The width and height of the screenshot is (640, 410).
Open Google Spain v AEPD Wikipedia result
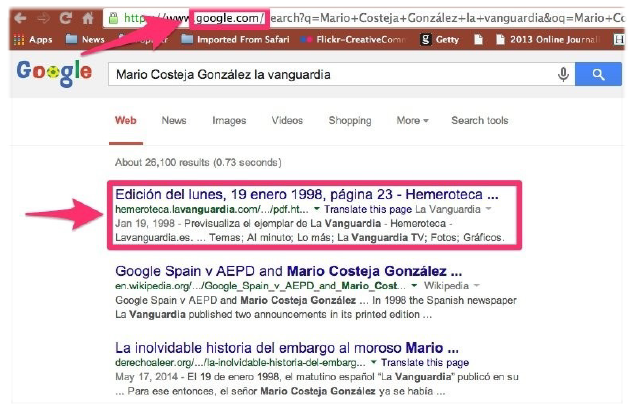click(x=288, y=271)
